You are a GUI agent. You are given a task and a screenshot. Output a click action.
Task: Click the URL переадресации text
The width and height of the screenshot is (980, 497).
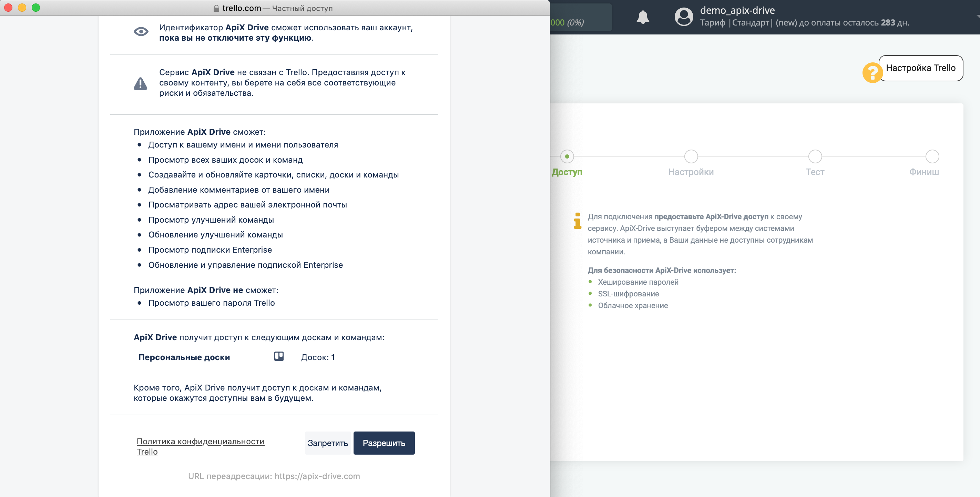274,476
